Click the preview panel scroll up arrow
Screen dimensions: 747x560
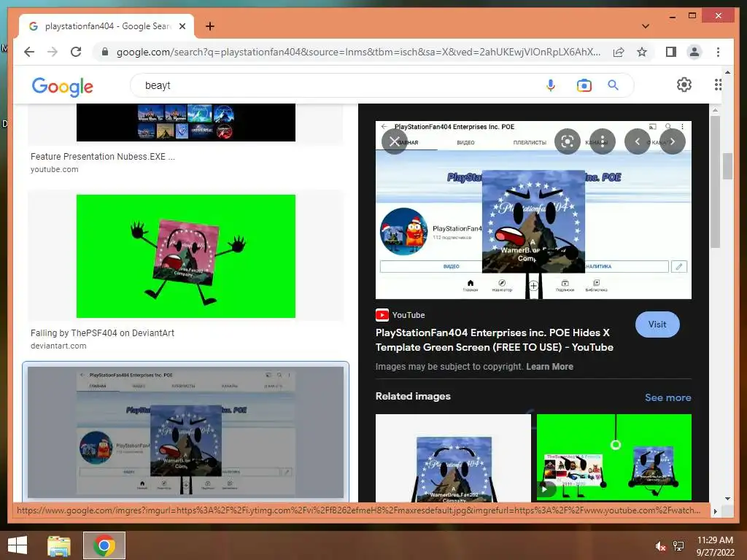point(715,110)
